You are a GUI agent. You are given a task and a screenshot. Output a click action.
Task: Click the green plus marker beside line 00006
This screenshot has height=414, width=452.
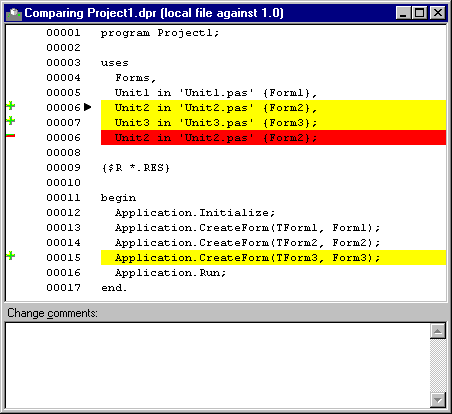(x=11, y=106)
